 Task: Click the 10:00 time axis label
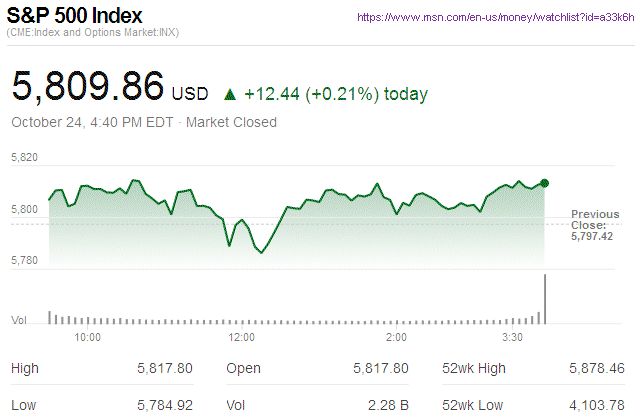click(88, 337)
